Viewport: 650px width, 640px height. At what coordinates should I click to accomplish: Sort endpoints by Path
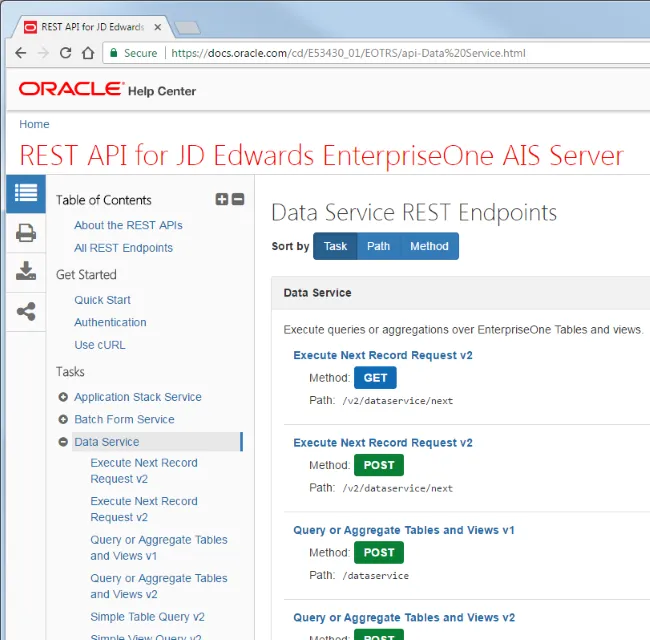[x=378, y=246]
